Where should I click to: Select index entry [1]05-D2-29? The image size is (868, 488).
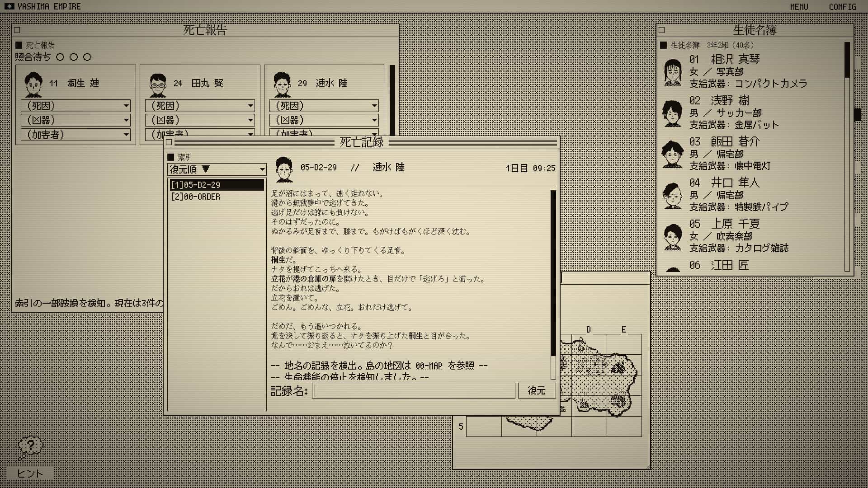coord(217,185)
